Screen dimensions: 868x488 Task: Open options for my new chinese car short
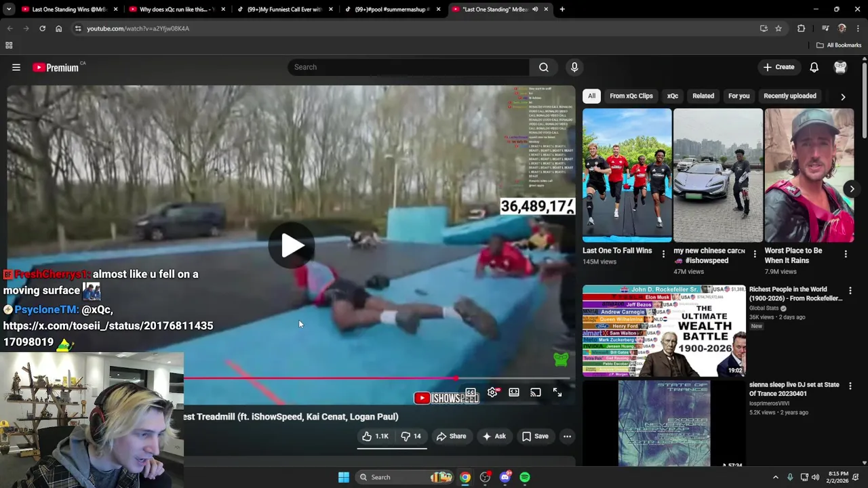click(755, 254)
